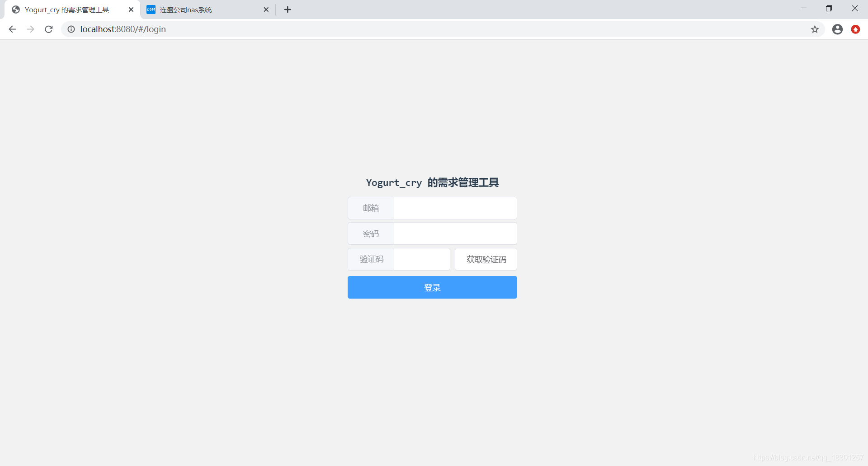Click into the 密码 password input field

coord(455,233)
